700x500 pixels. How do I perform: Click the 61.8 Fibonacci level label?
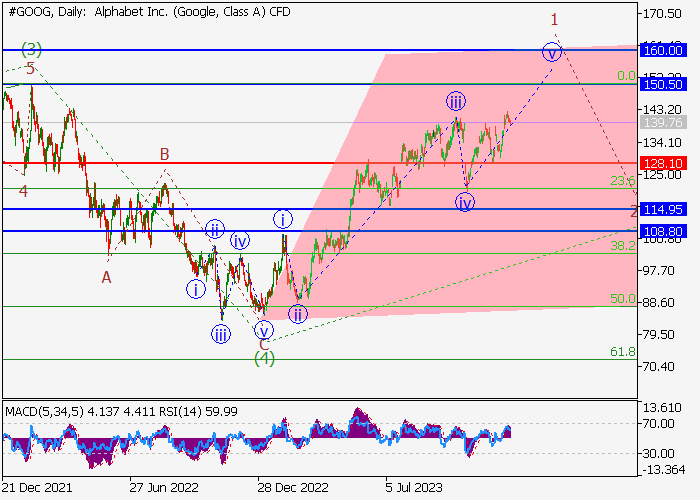coord(622,352)
